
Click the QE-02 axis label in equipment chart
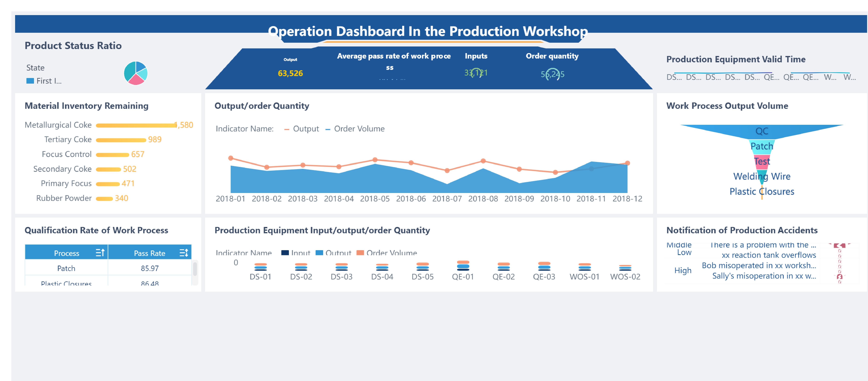(503, 277)
